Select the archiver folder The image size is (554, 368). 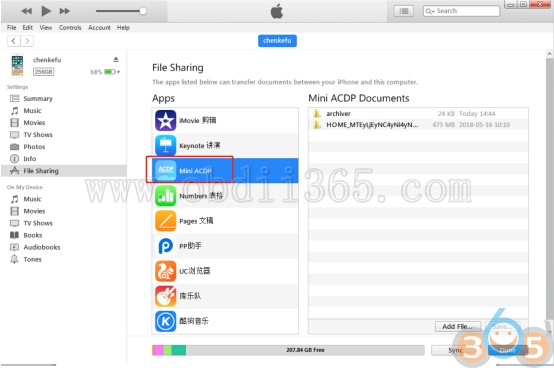(418, 113)
